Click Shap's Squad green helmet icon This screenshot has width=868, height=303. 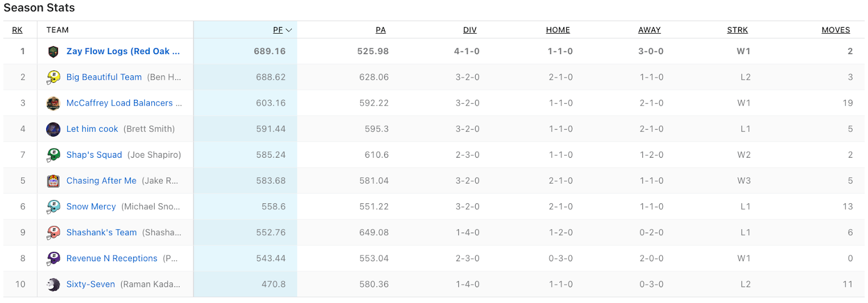(53, 155)
